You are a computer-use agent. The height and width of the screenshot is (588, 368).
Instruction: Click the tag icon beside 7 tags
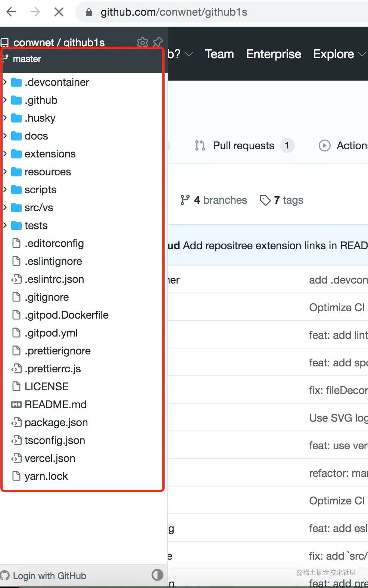(x=265, y=200)
